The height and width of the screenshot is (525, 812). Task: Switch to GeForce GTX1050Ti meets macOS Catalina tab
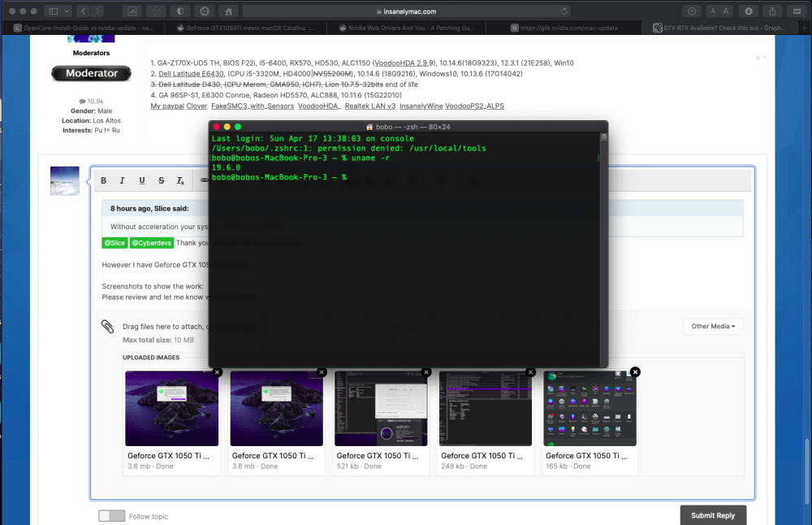[x=245, y=28]
